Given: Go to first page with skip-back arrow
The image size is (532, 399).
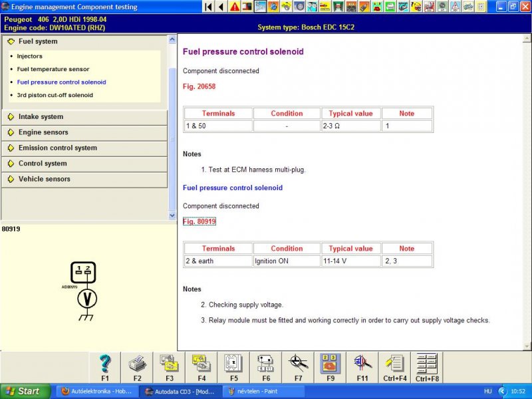Looking at the screenshot, I should point(209,7).
